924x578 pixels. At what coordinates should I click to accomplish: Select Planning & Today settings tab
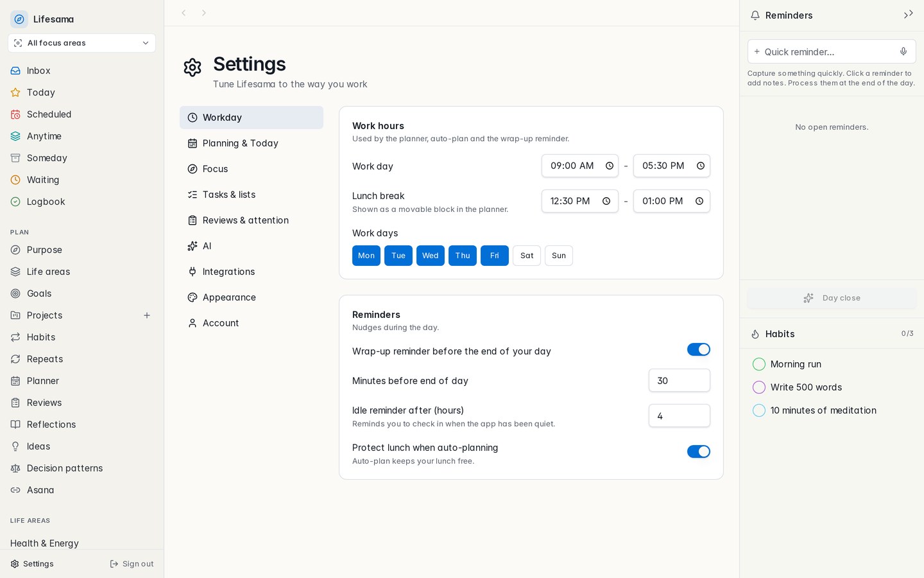[252, 143]
